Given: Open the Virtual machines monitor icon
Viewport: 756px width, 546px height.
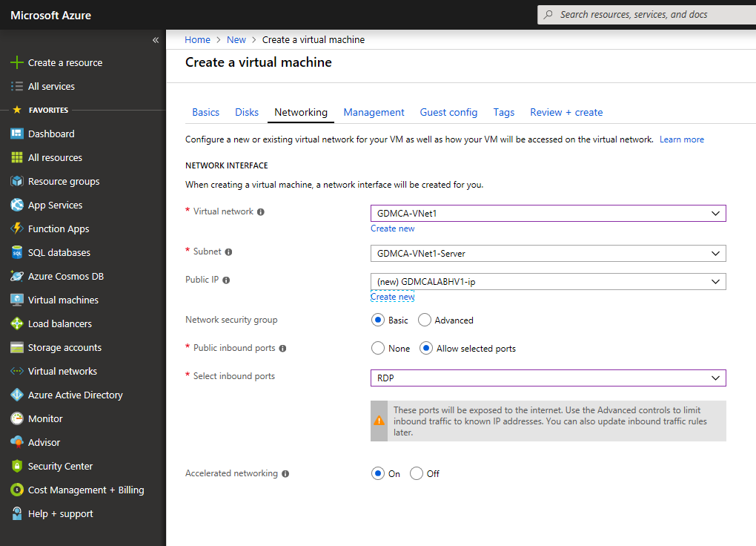Looking at the screenshot, I should click(17, 300).
